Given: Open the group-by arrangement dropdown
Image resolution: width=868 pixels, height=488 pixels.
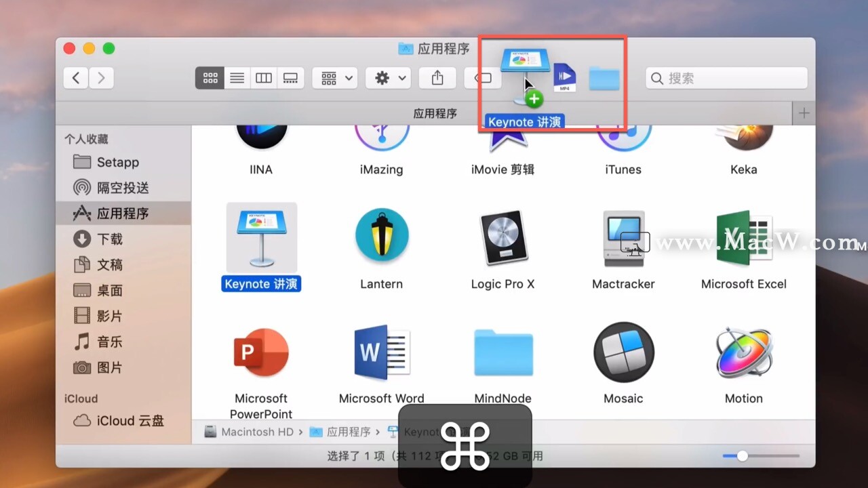Looking at the screenshot, I should coord(335,78).
